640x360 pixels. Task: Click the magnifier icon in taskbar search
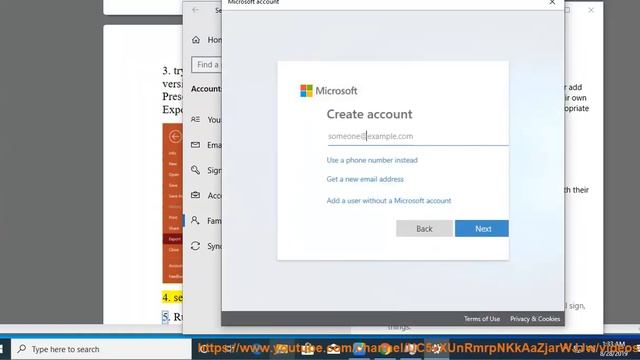tap(22, 349)
